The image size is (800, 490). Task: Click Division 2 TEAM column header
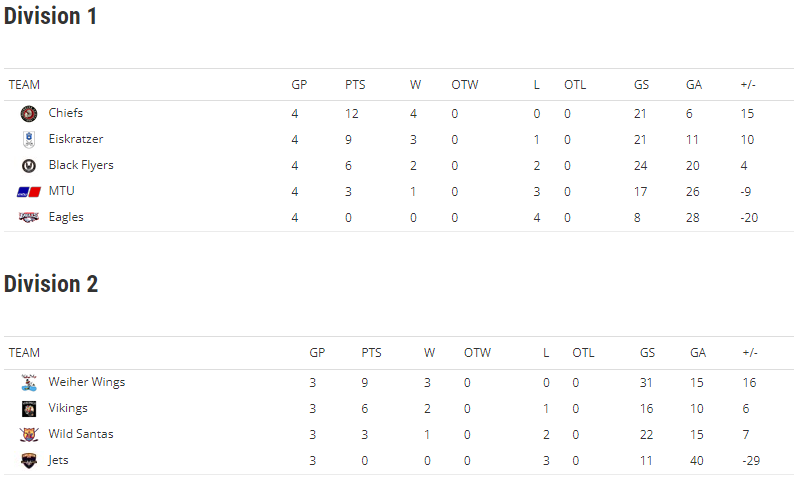(x=24, y=353)
